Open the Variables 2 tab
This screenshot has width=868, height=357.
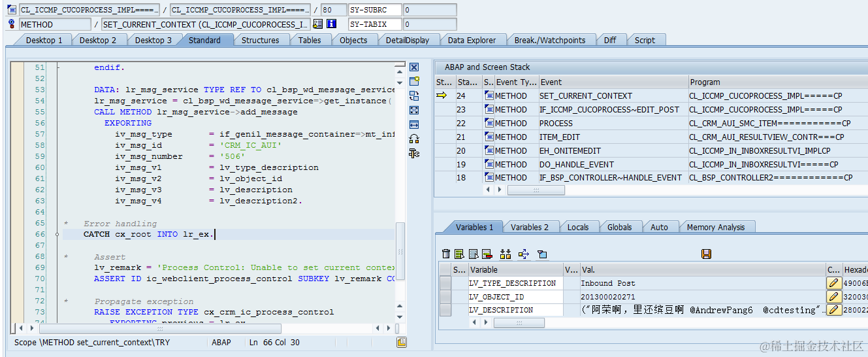coord(530,227)
